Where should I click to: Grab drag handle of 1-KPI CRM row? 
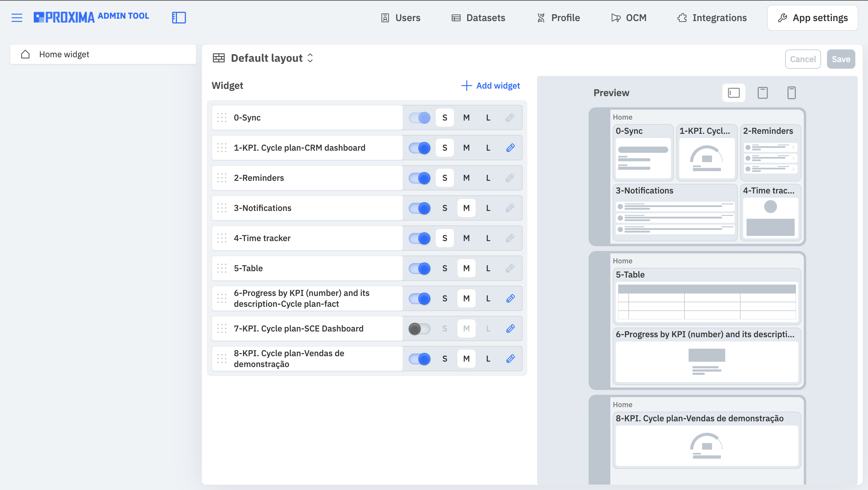pyautogui.click(x=222, y=148)
